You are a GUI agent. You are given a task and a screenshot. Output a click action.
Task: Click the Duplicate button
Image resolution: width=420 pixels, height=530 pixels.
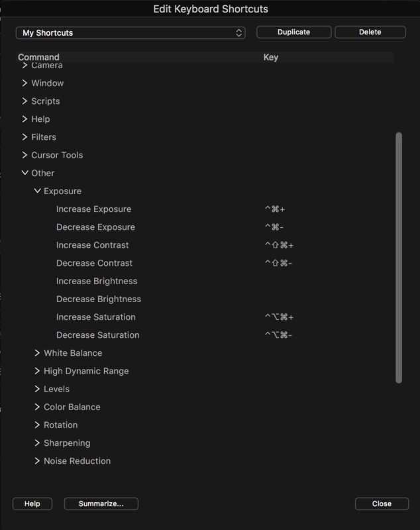click(x=293, y=31)
